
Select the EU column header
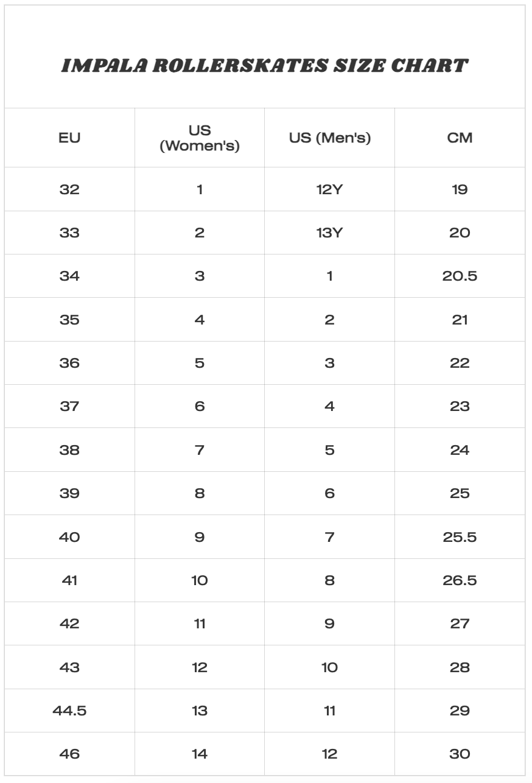point(69,138)
